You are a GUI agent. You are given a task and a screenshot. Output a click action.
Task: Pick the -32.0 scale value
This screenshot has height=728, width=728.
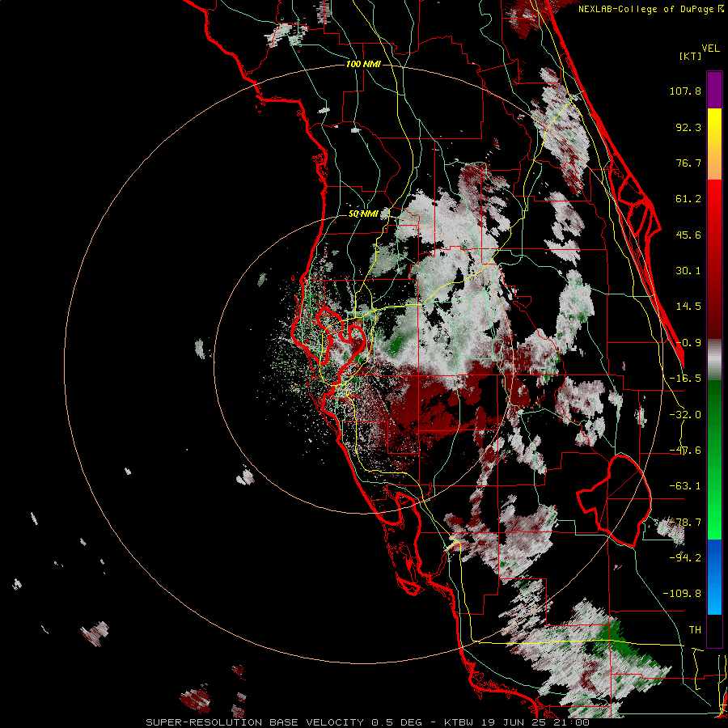(685, 415)
